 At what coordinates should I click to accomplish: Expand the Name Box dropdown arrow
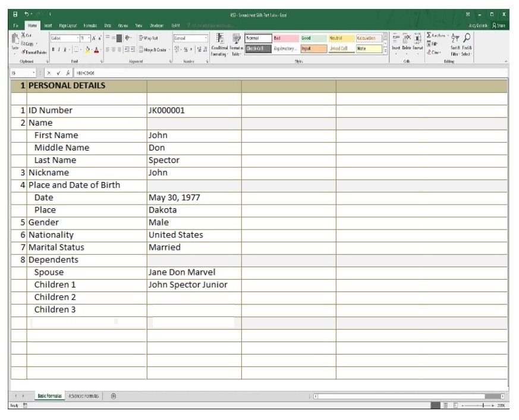click(34, 73)
